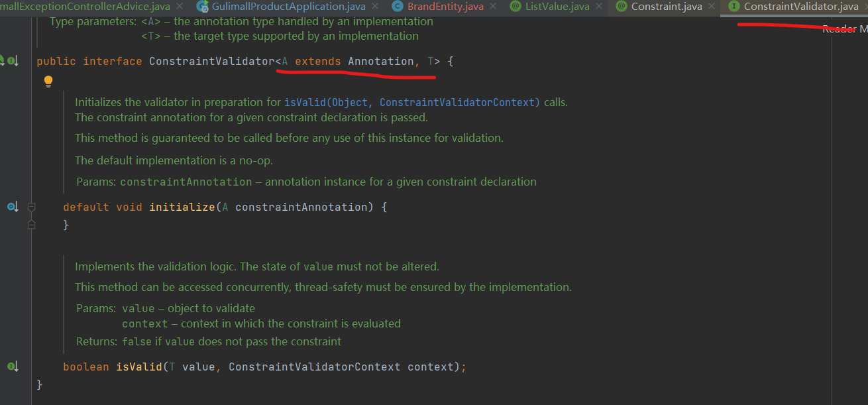Click '<T> – the target type supported' doc line

point(280,36)
